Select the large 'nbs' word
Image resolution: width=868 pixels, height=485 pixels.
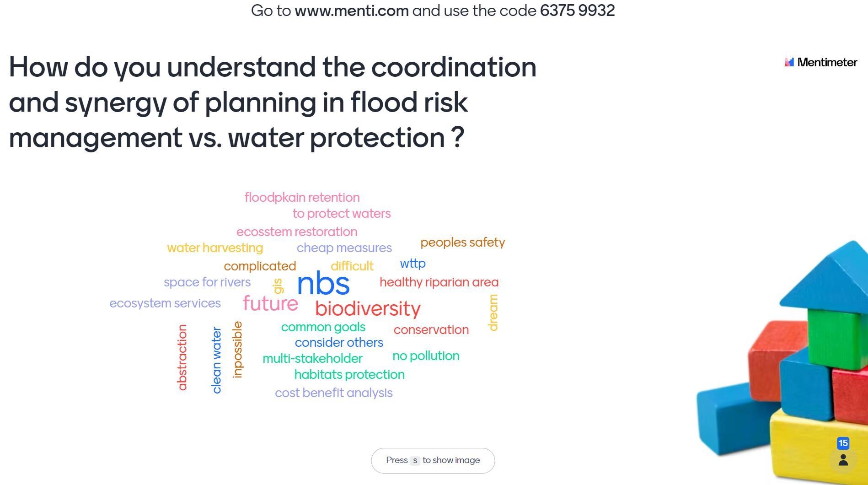coord(323,284)
